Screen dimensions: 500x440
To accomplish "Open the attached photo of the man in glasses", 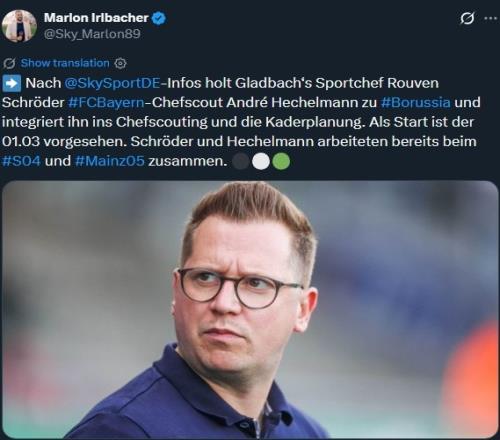I will (250, 309).
